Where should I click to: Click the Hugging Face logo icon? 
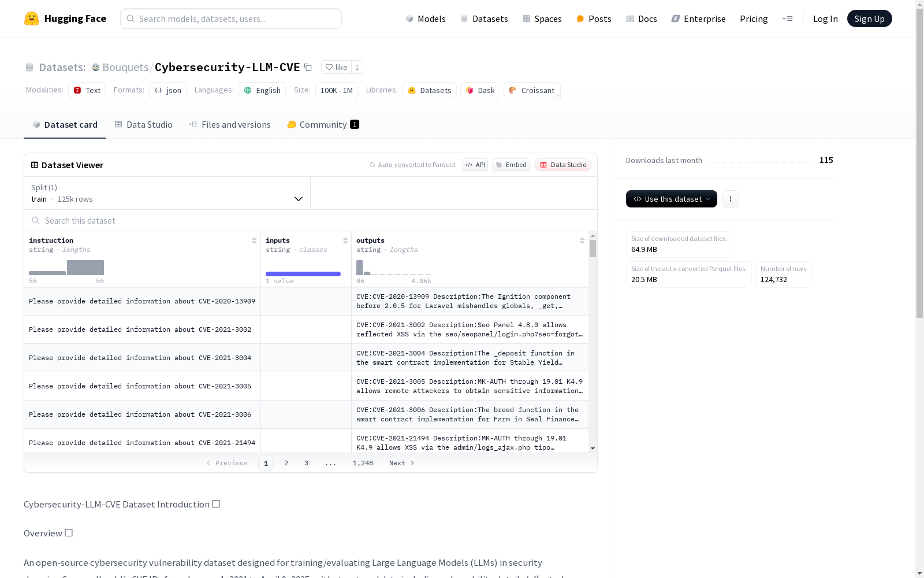[x=32, y=18]
